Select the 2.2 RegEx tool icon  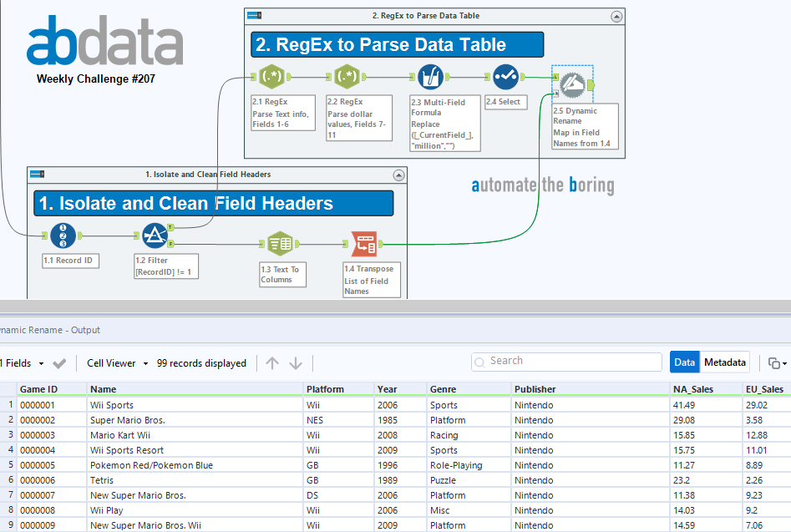pyautogui.click(x=347, y=77)
